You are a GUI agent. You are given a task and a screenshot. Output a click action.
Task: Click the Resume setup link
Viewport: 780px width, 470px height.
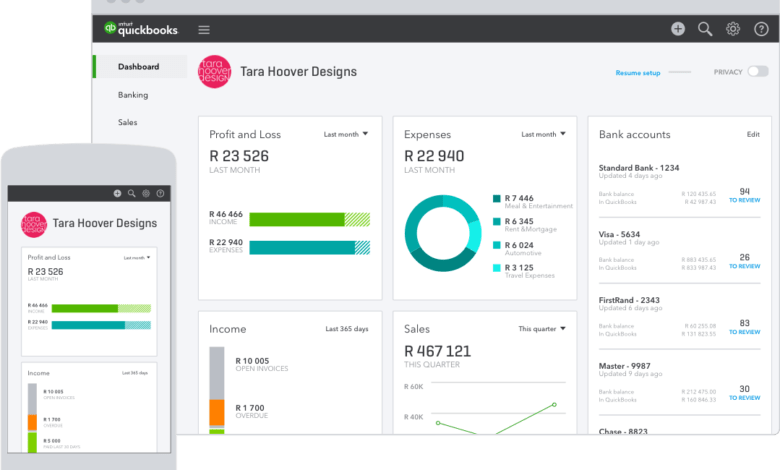[x=638, y=73]
